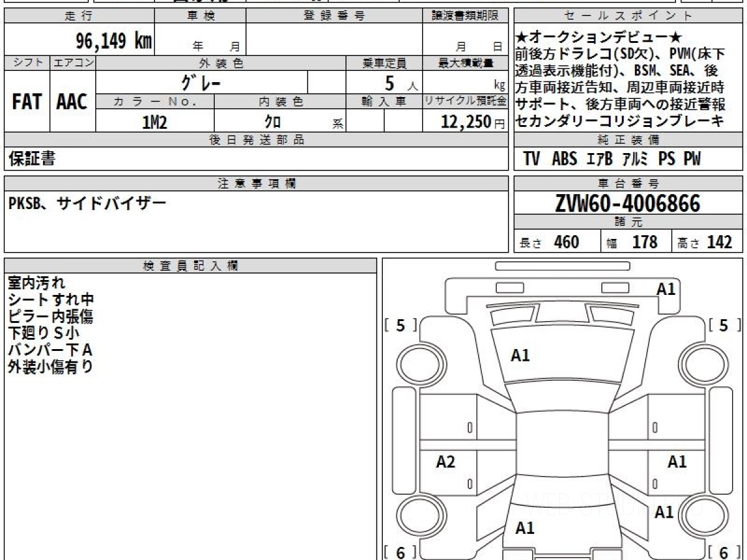This screenshot has width=747, height=560.
Task: Click the 外装色 header
Action: tap(221, 63)
